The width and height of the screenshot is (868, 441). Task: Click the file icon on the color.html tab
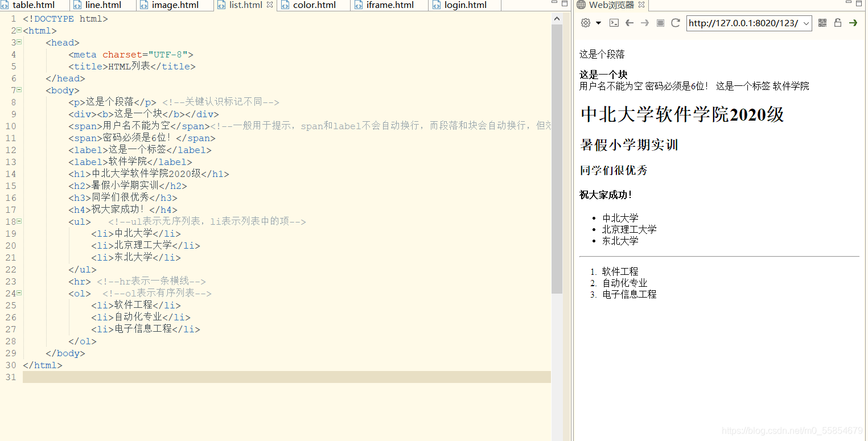[285, 5]
